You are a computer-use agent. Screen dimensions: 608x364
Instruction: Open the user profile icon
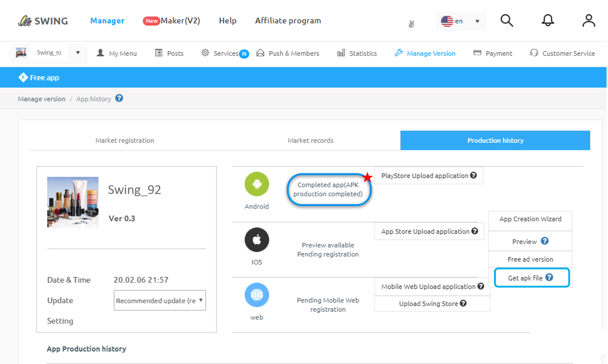(x=588, y=21)
